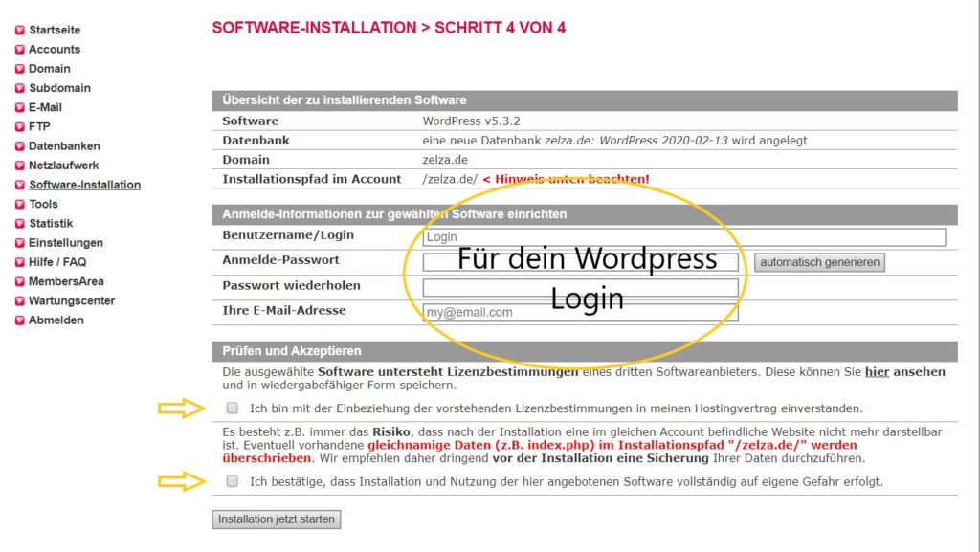Tick the 'Ich bestätige' own-risk checkbox

tap(232, 481)
